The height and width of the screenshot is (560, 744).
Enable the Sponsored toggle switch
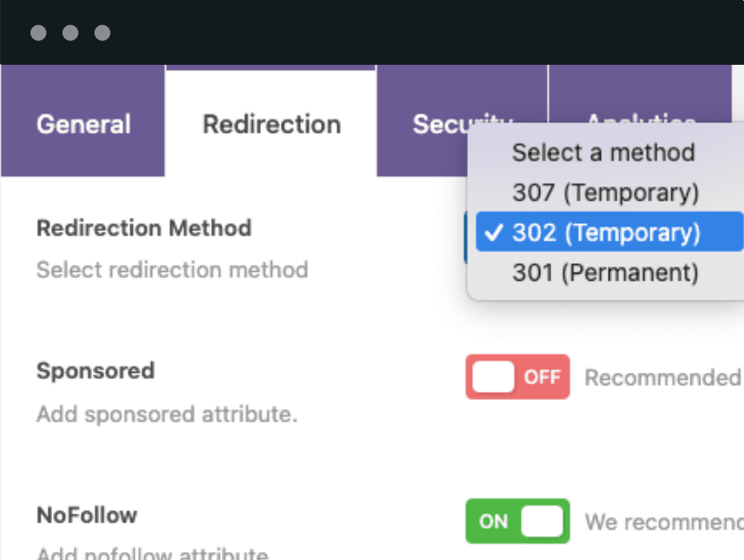pyautogui.click(x=518, y=377)
